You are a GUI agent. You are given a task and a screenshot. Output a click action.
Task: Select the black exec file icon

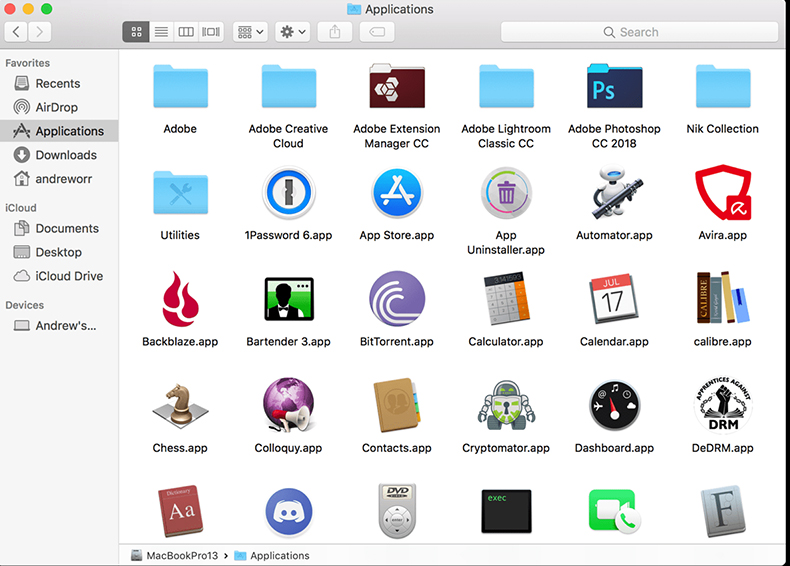(506, 511)
